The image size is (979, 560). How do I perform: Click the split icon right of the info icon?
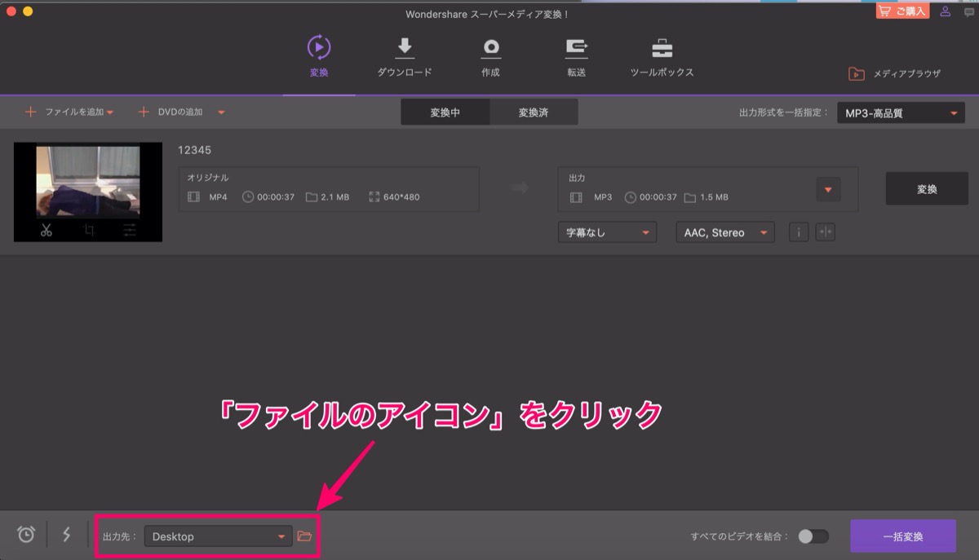click(x=825, y=232)
